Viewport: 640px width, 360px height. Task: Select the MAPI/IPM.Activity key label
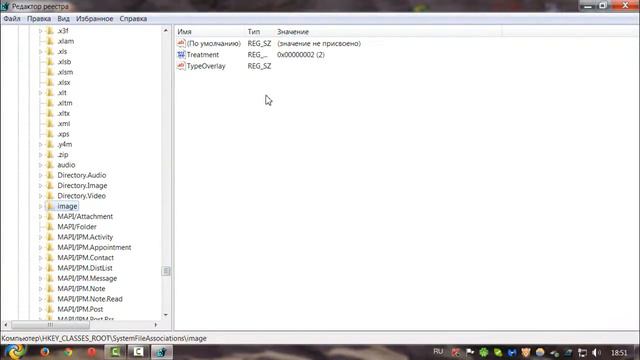point(85,237)
